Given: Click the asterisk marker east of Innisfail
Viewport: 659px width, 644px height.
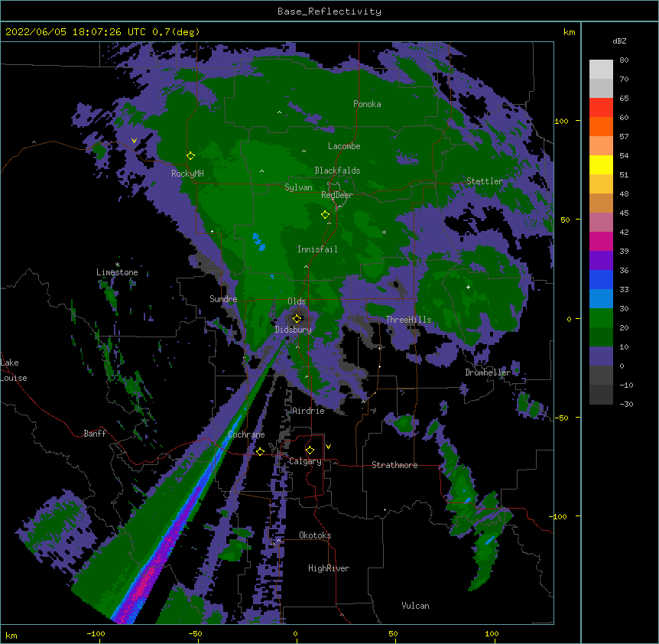Looking at the screenshot, I should click(x=384, y=233).
